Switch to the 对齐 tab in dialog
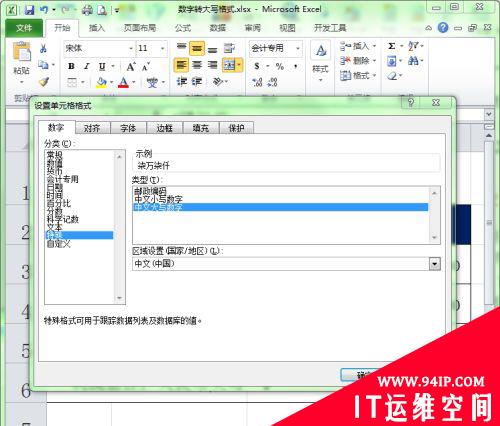 tap(92, 128)
